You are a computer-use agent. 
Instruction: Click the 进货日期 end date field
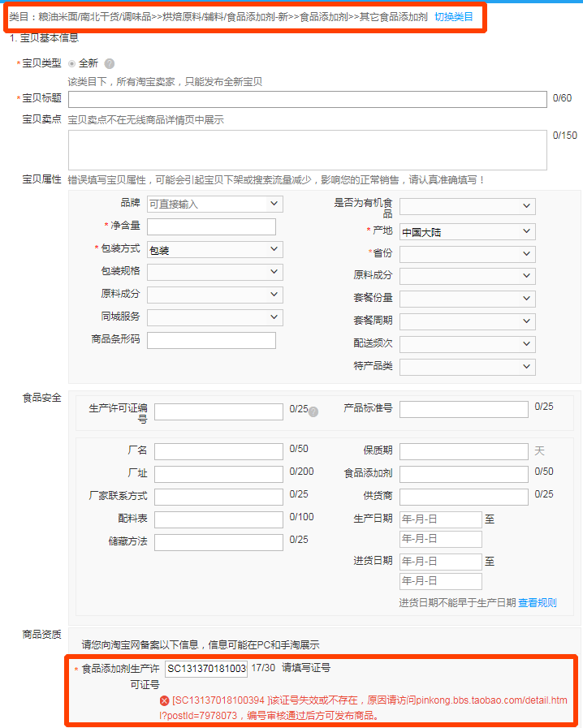coord(440,582)
